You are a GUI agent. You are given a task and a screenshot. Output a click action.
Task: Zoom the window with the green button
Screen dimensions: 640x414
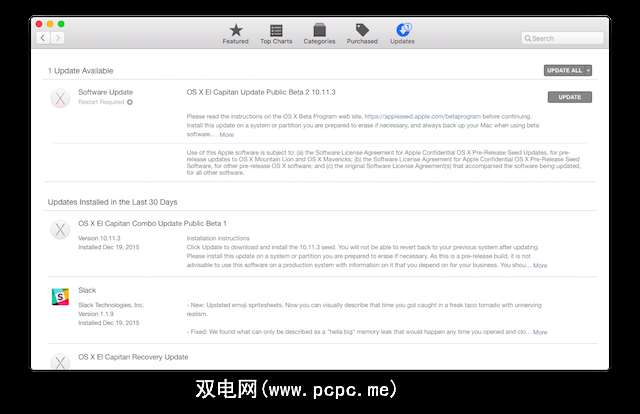point(61,24)
